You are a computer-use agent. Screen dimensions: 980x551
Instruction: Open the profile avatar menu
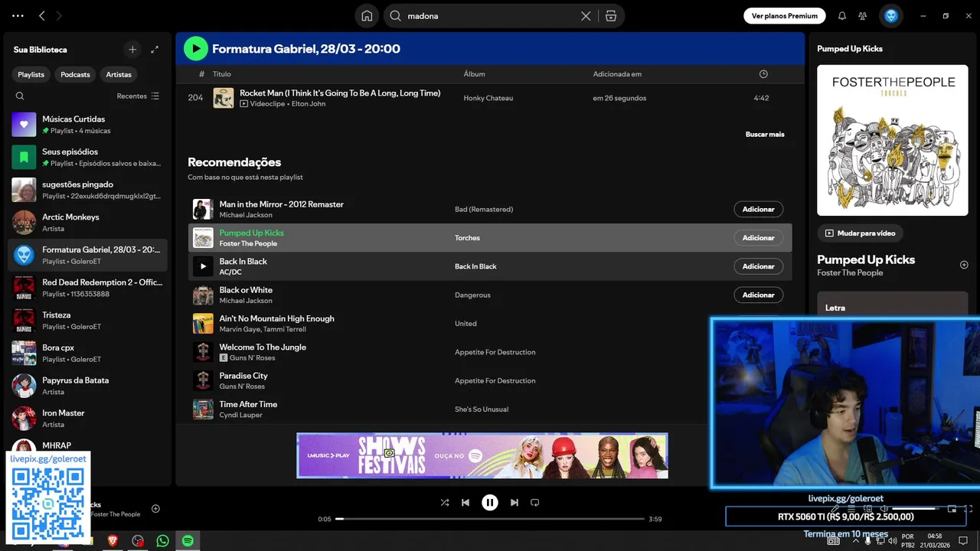891,15
